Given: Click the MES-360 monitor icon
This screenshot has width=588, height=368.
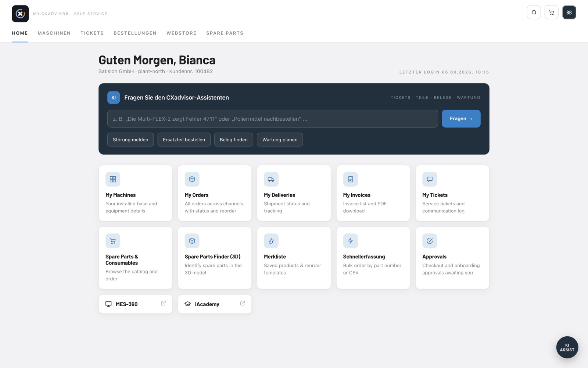Looking at the screenshot, I should coord(108,304).
